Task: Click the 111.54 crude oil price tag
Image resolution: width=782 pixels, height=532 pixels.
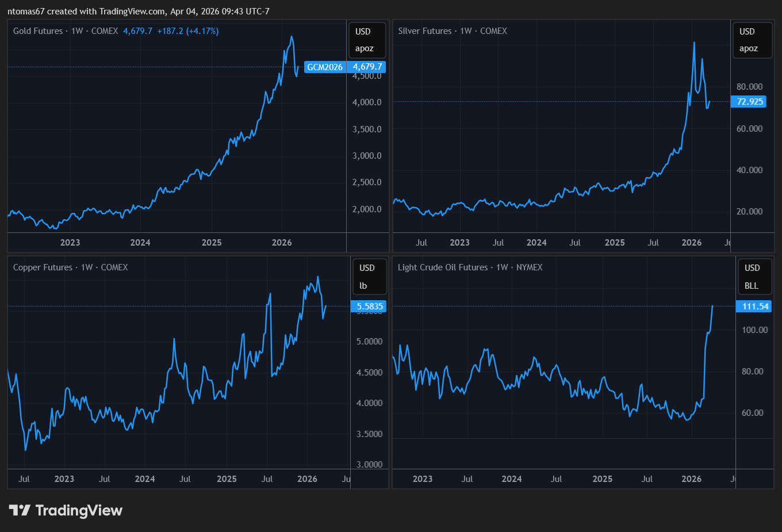Action: click(754, 307)
